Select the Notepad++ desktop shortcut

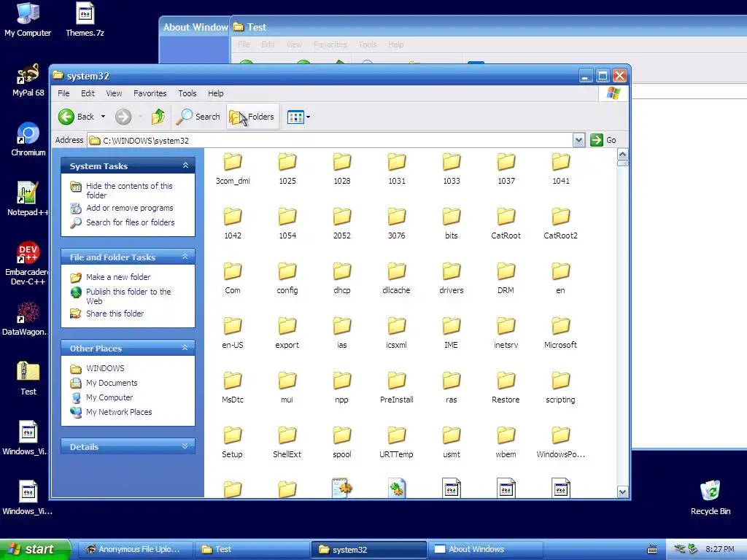pyautogui.click(x=28, y=199)
